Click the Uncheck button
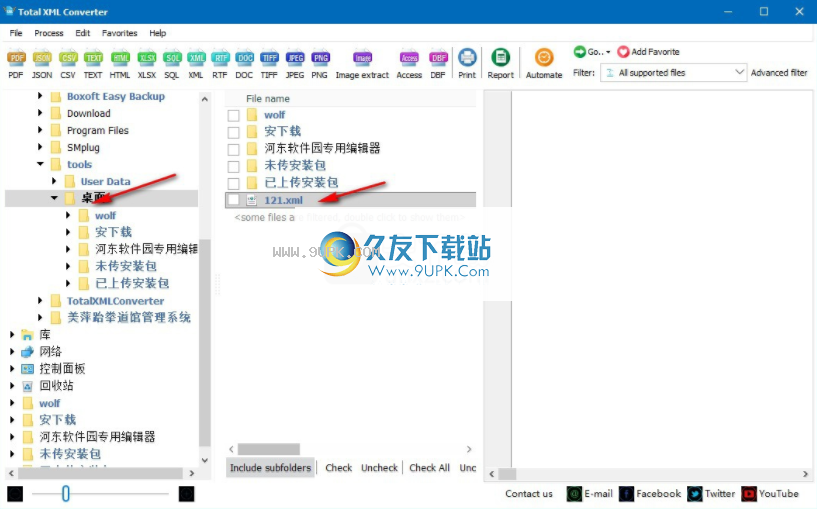 point(379,467)
